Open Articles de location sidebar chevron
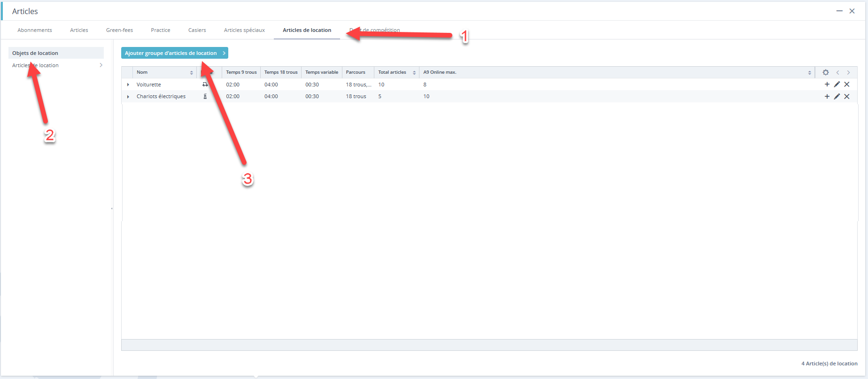Viewport: 868px width, 379px height. (x=101, y=65)
